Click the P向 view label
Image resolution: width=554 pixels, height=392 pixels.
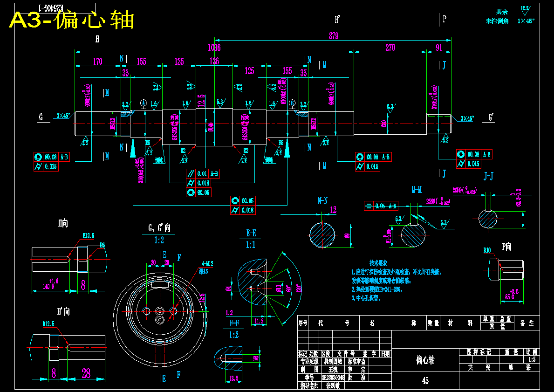[x=507, y=247]
